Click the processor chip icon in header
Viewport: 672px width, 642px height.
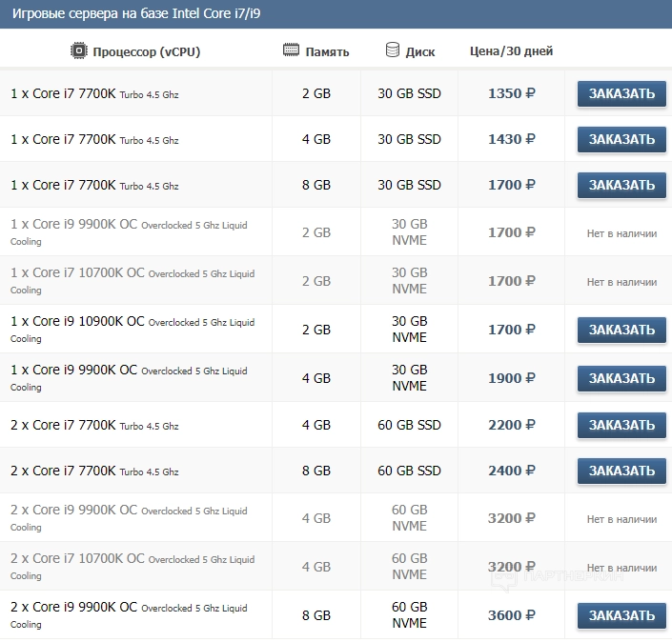[x=79, y=51]
